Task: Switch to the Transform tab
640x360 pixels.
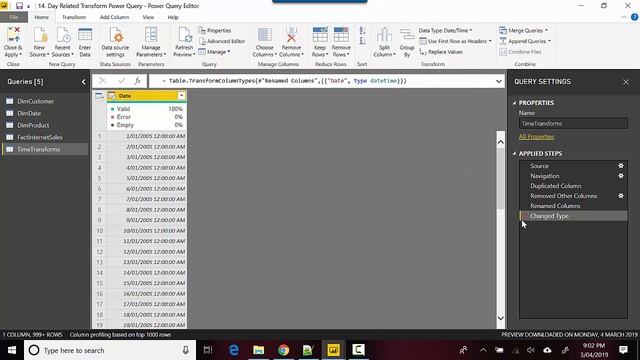Action: 74,17
